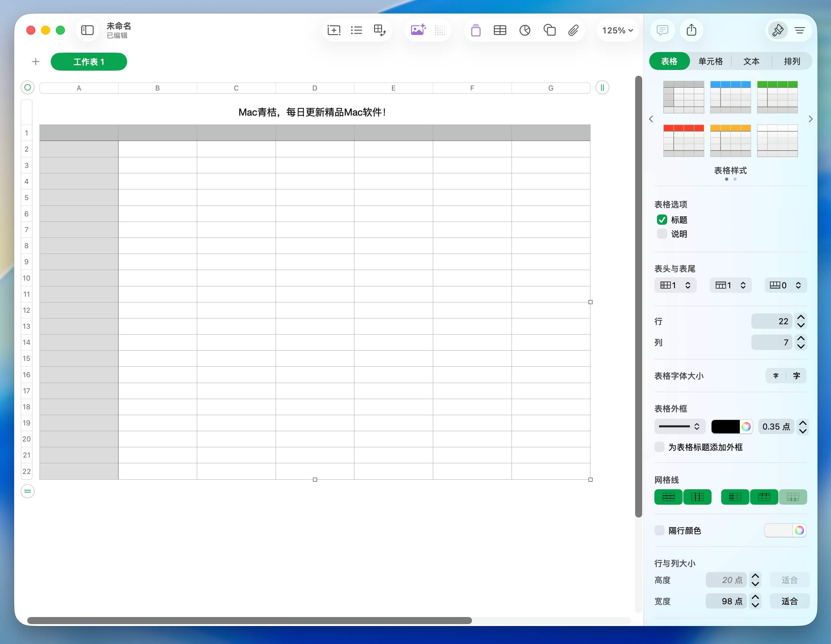Enable 隔行颜色 alternating row color
The height and width of the screenshot is (644, 831).
pyautogui.click(x=660, y=530)
